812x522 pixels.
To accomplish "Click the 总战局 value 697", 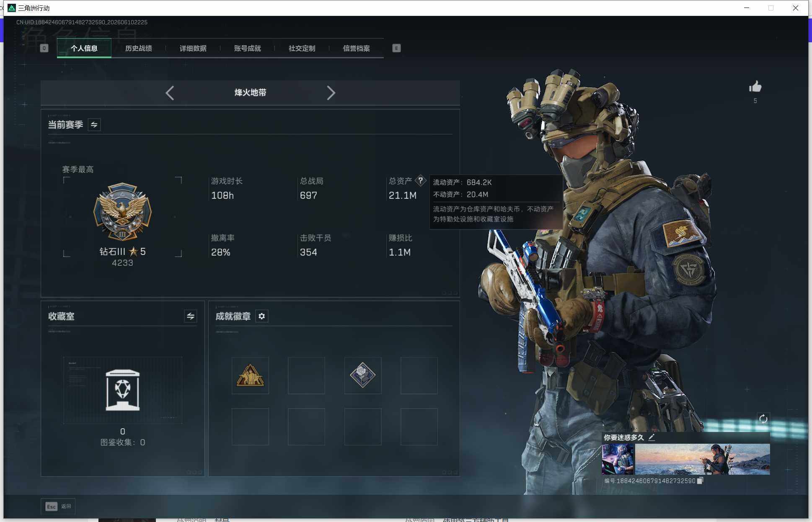I will 308,195.
